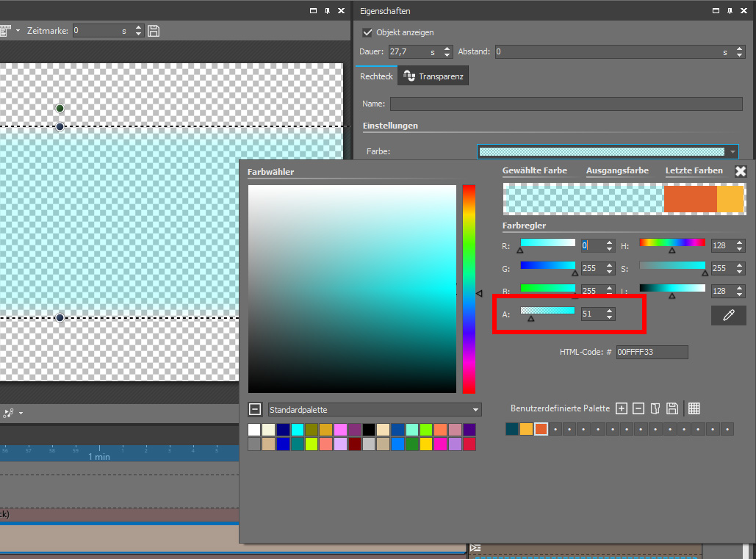Select the Rechteck tab

(376, 76)
